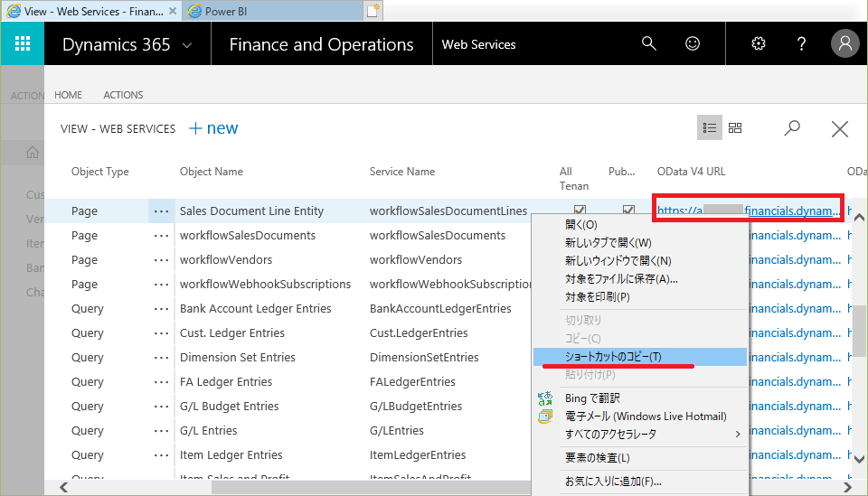Open the ACTIONS ribbon tab
The height and width of the screenshot is (496, 868).
[x=123, y=95]
